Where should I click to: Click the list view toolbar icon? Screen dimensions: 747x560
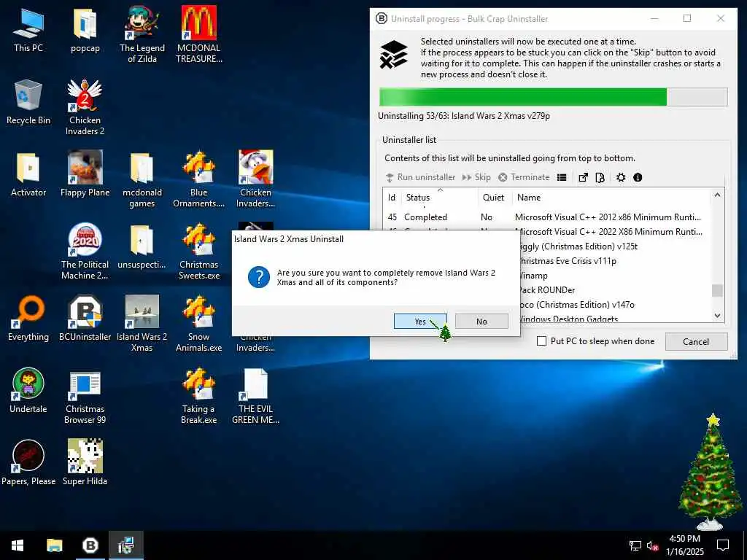point(562,177)
